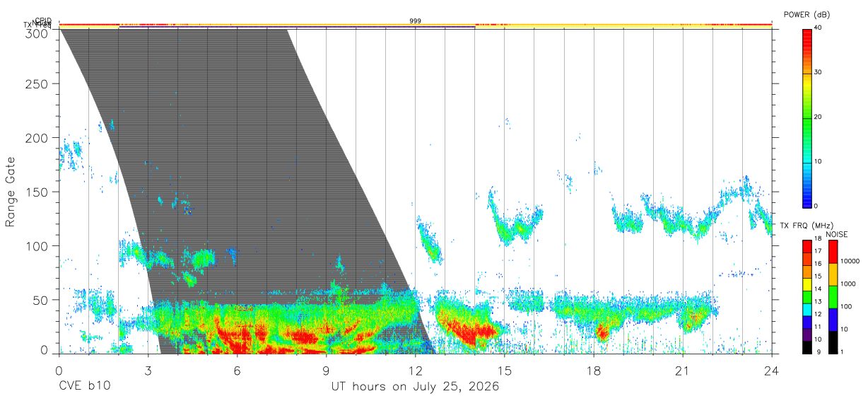This screenshot has width=868, height=401.
Task: Click the y-axis tick label "100"
Action: point(38,246)
